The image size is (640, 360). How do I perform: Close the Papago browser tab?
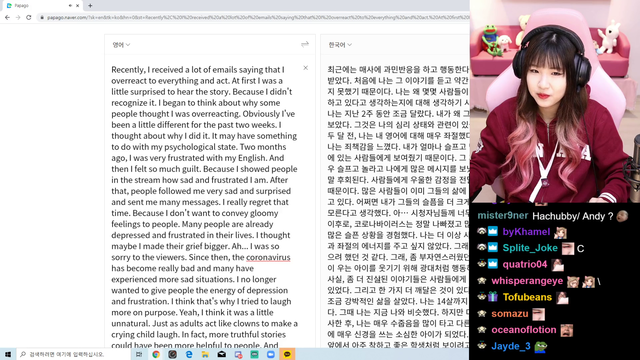77,6
